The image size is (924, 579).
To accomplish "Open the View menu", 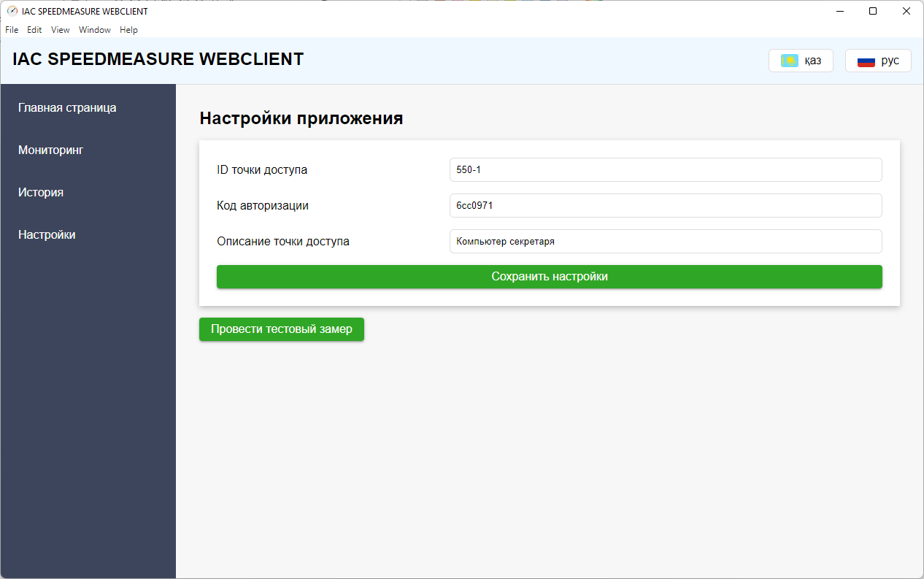I will tap(61, 30).
